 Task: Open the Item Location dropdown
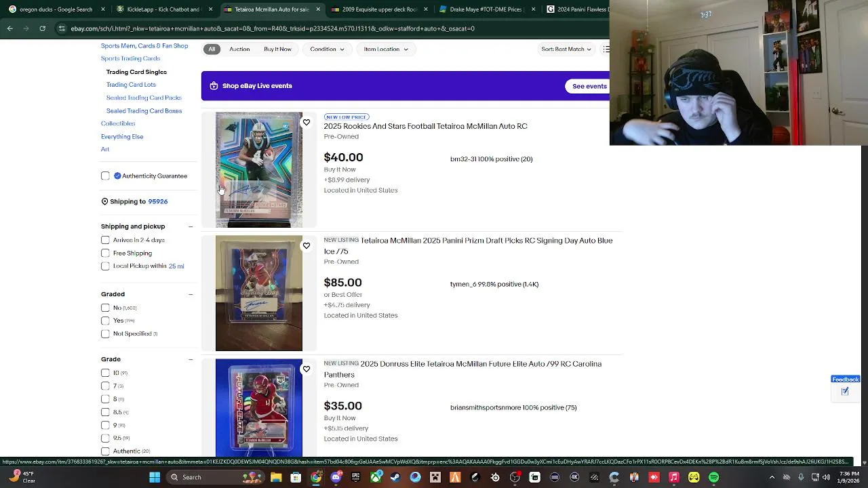(x=386, y=49)
